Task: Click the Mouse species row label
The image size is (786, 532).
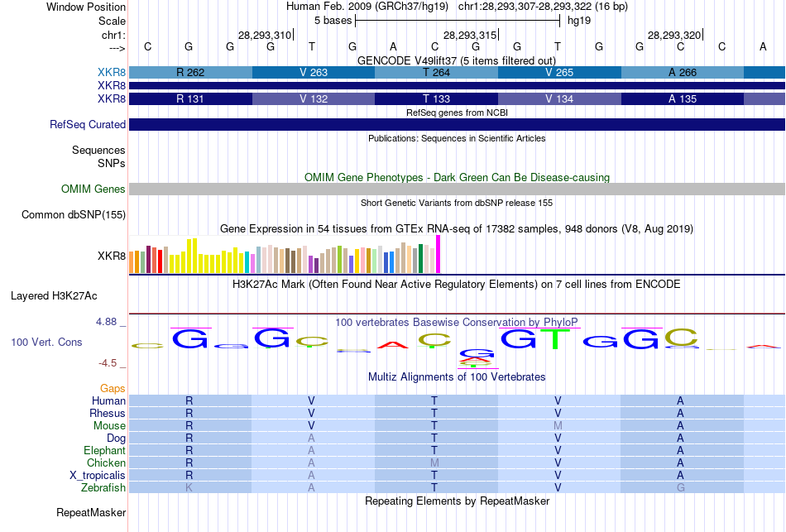Action: point(109,426)
